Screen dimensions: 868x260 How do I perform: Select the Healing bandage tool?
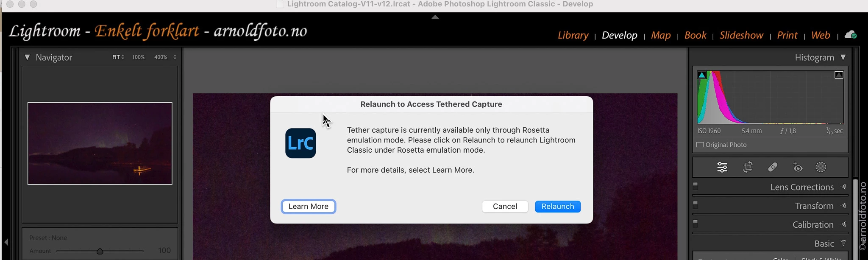point(773,168)
